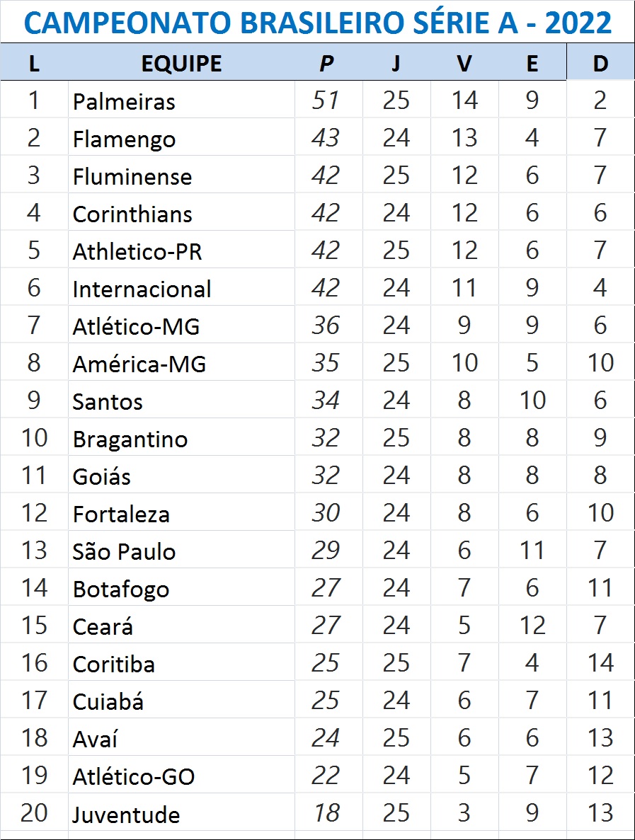Click the Palmeiras team name cell
The height and width of the screenshot is (840, 635).
point(181,100)
